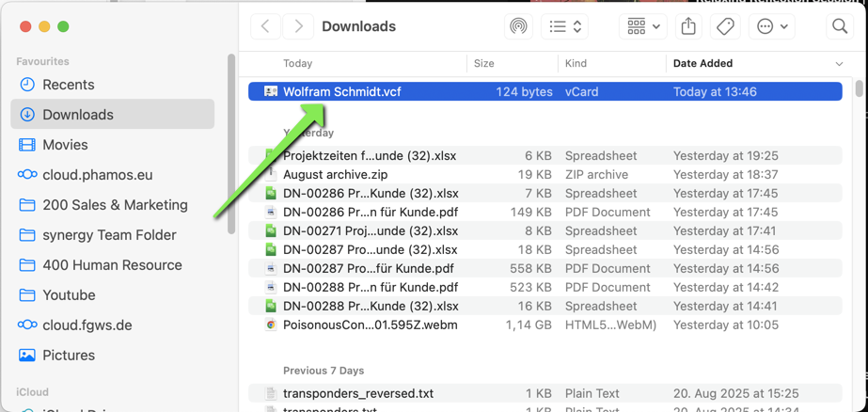
Task: Select the August archive.zip file
Action: [x=335, y=174]
